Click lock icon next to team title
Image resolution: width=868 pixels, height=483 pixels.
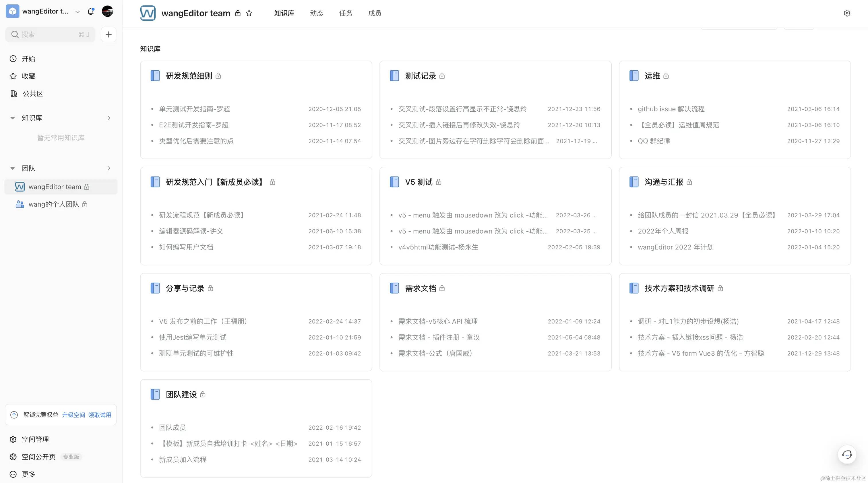238,13
